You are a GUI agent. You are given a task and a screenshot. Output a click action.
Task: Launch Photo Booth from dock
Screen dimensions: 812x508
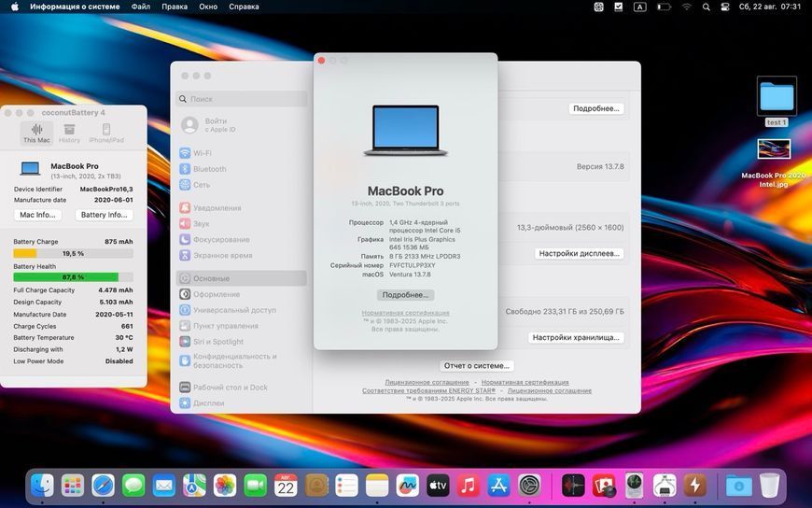tap(604, 486)
